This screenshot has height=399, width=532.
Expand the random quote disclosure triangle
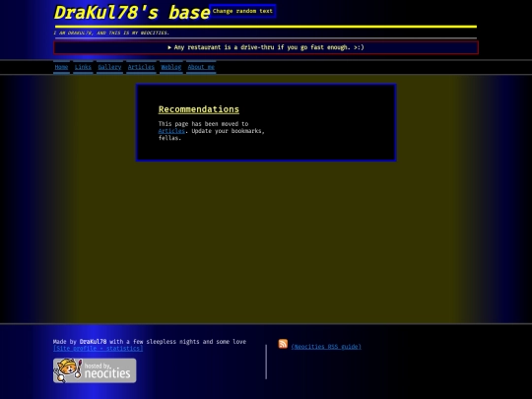click(x=169, y=47)
